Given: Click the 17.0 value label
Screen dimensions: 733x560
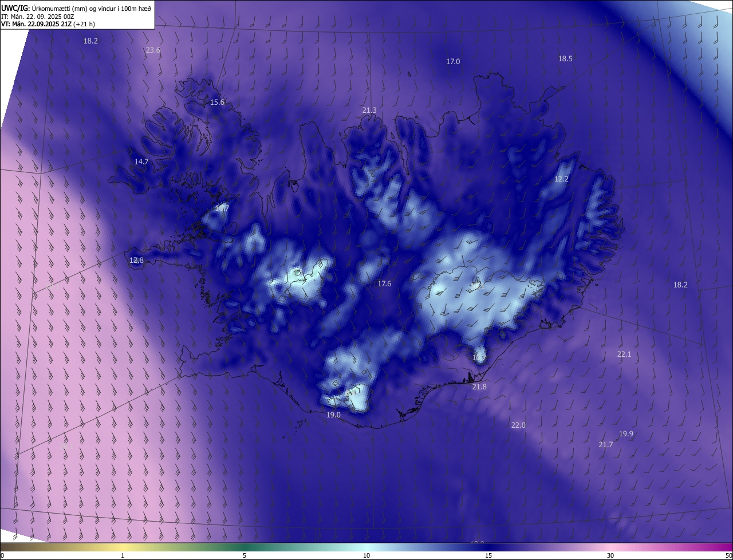Looking at the screenshot, I should (x=453, y=62).
